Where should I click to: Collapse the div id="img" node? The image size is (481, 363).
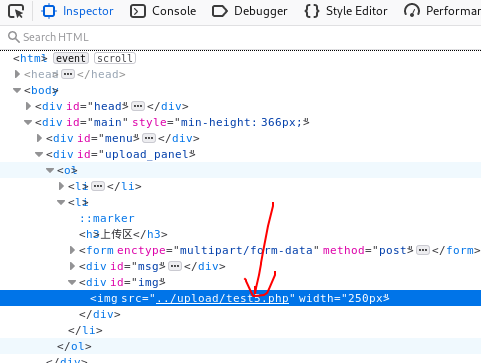pyautogui.click(x=72, y=282)
